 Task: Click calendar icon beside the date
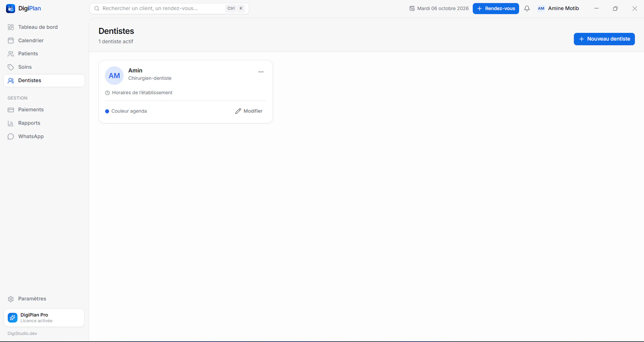[x=412, y=8]
